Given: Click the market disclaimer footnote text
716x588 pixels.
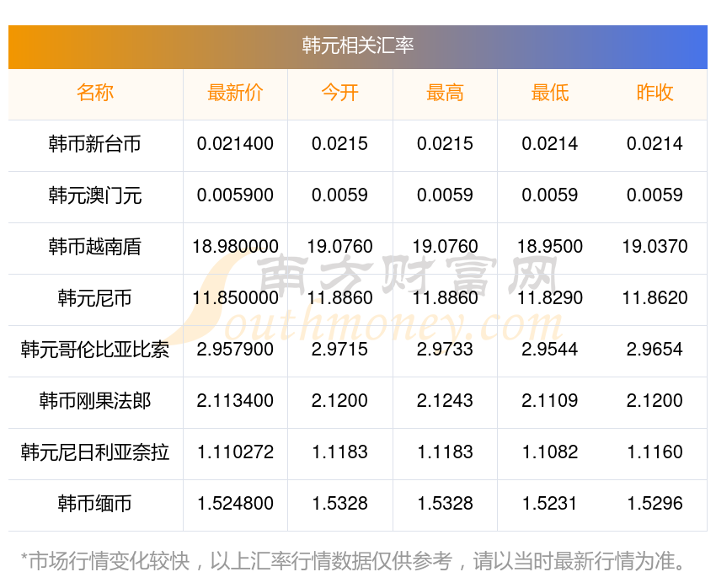Looking at the screenshot, I should click(x=352, y=561).
